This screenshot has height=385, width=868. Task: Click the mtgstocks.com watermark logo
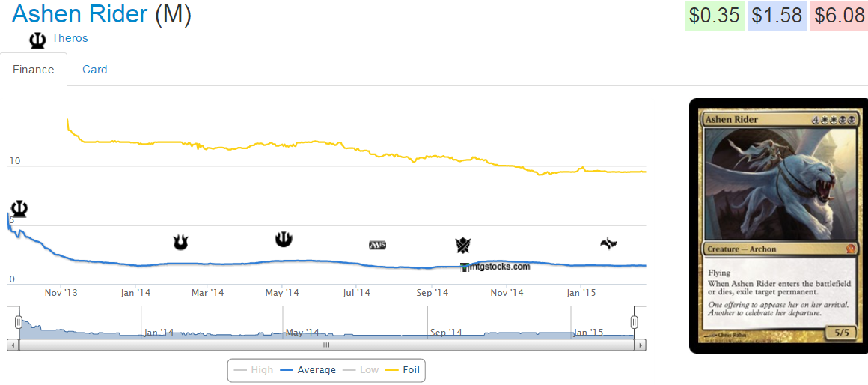click(x=495, y=267)
